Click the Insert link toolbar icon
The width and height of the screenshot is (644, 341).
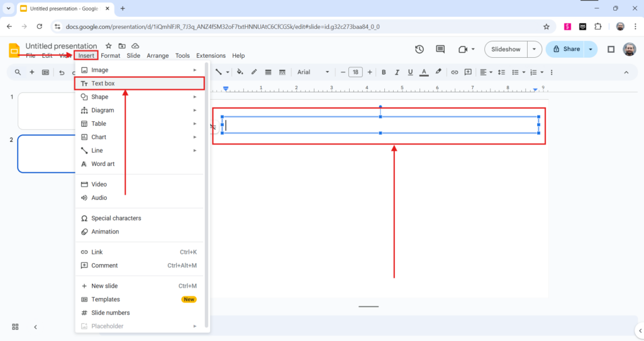click(454, 72)
